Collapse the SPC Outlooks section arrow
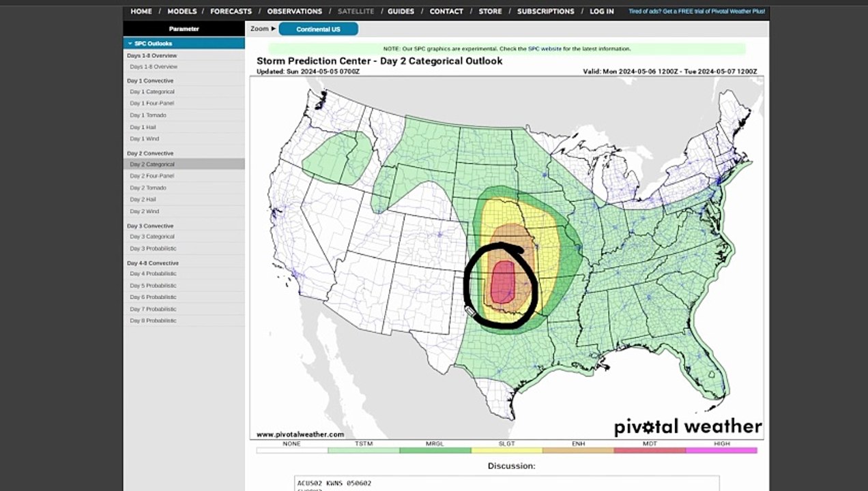This screenshot has height=491, width=868. click(130, 44)
